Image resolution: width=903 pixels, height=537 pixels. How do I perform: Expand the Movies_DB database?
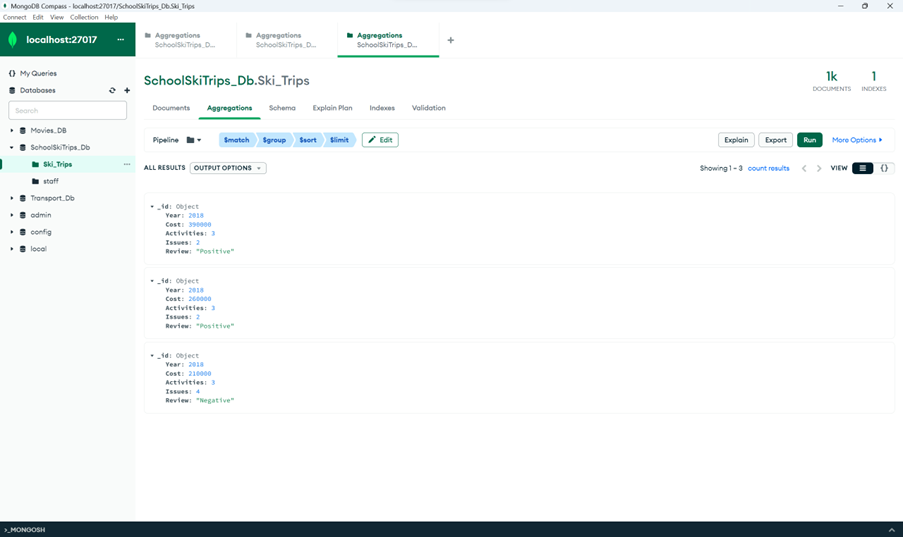pos(12,131)
